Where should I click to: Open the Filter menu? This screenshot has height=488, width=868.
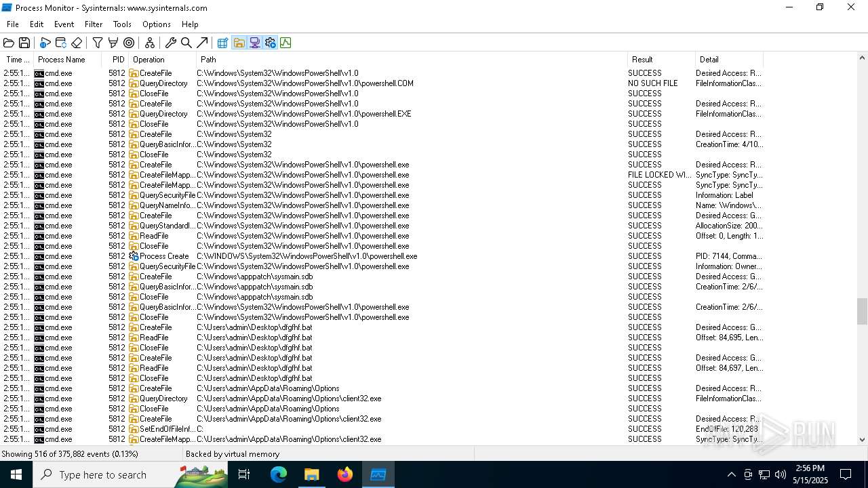[94, 24]
